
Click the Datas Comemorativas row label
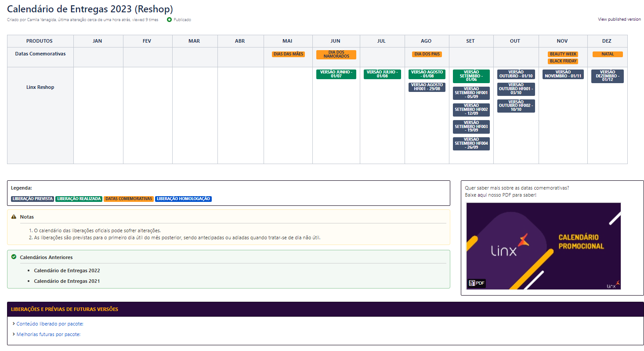(x=40, y=54)
